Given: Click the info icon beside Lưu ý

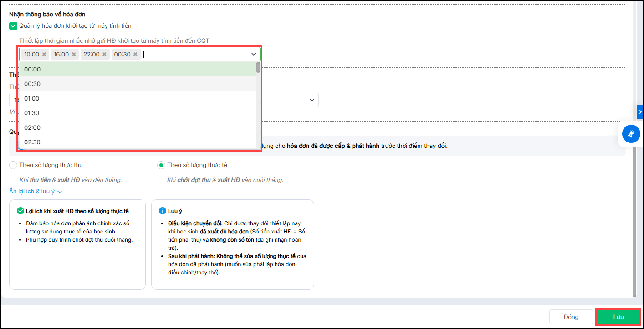Looking at the screenshot, I should [162, 211].
